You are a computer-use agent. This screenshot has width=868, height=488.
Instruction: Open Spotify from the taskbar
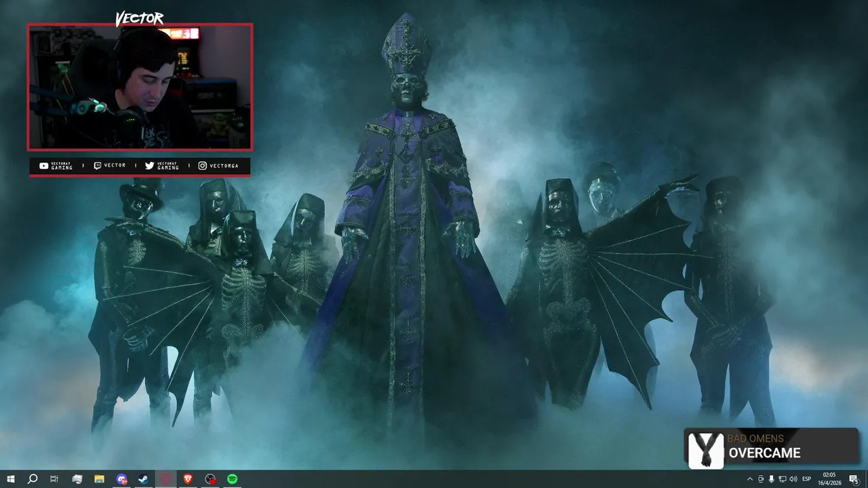[x=233, y=479]
